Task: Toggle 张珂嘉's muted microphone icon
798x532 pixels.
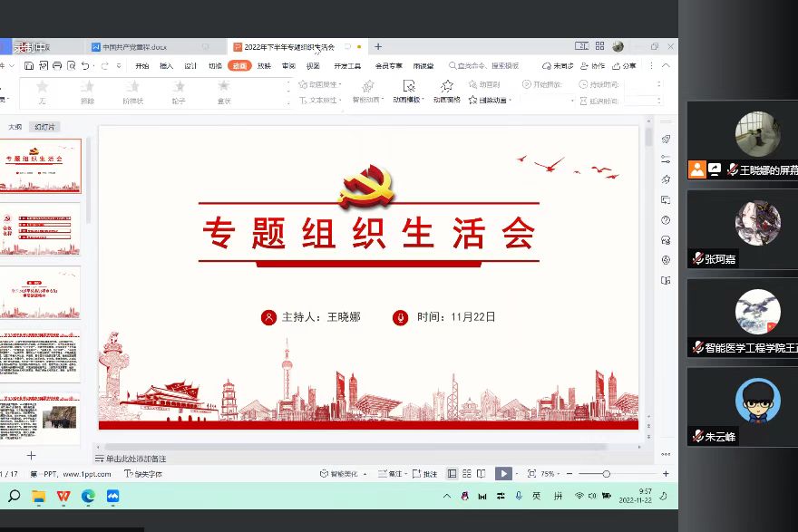Action: pyautogui.click(x=697, y=259)
